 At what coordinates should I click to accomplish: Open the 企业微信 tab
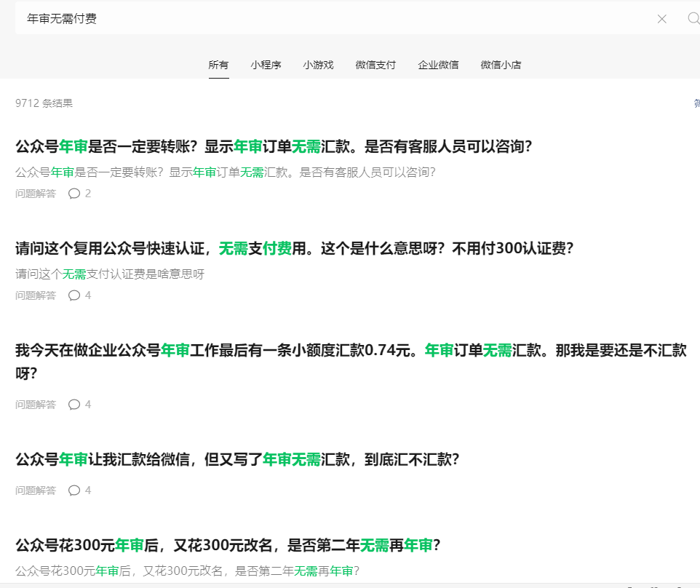click(x=438, y=65)
